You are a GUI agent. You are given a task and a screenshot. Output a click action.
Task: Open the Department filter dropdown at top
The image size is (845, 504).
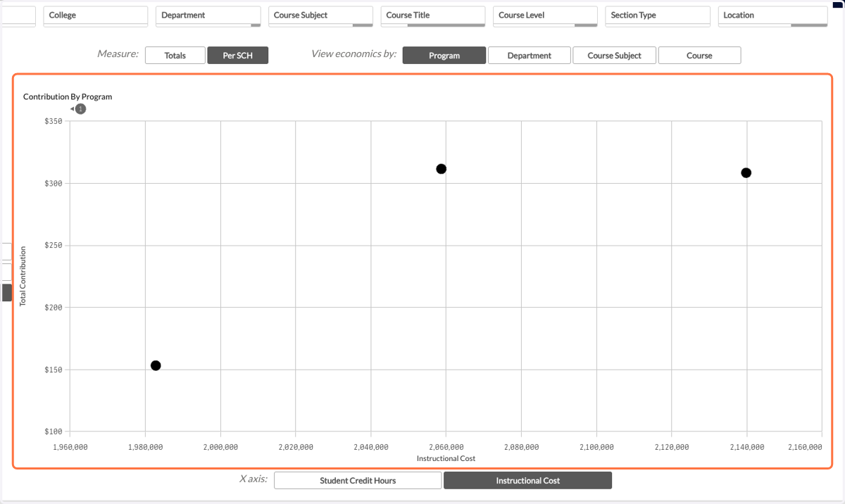click(208, 16)
